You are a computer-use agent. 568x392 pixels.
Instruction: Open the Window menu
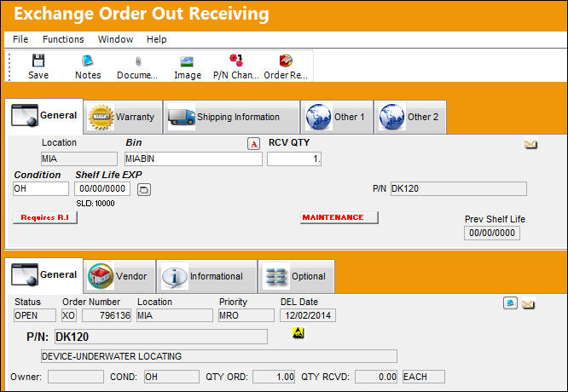click(x=115, y=39)
